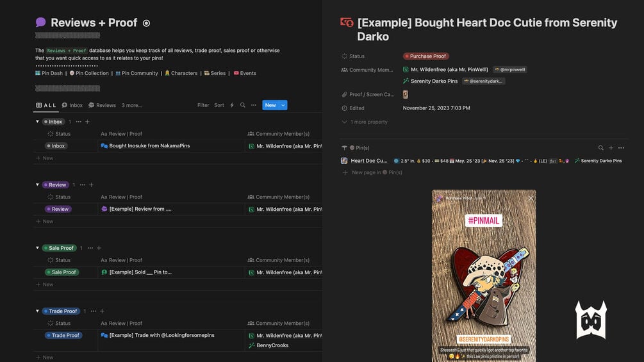Open the automations lightning bolt icon
The width and height of the screenshot is (644, 362).
click(232, 105)
